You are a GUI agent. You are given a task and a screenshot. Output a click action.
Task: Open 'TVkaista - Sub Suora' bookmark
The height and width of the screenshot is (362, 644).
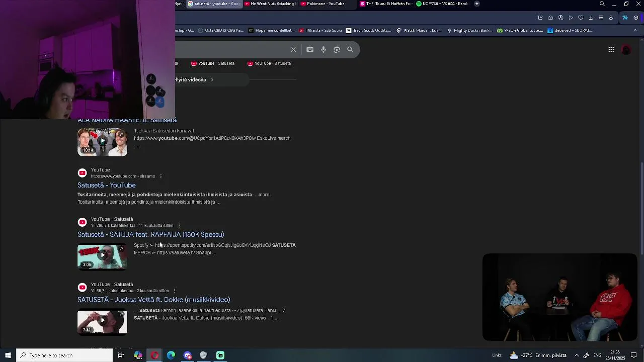[320, 30]
